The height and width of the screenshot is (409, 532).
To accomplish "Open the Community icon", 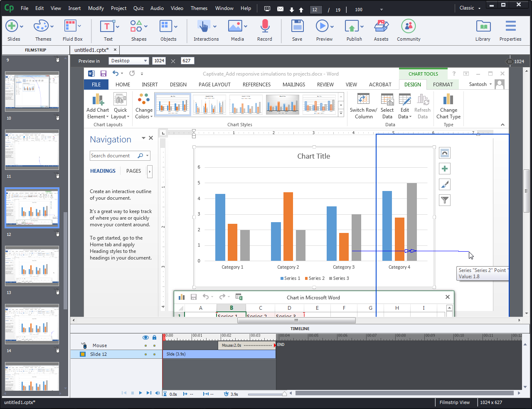I will point(409,26).
